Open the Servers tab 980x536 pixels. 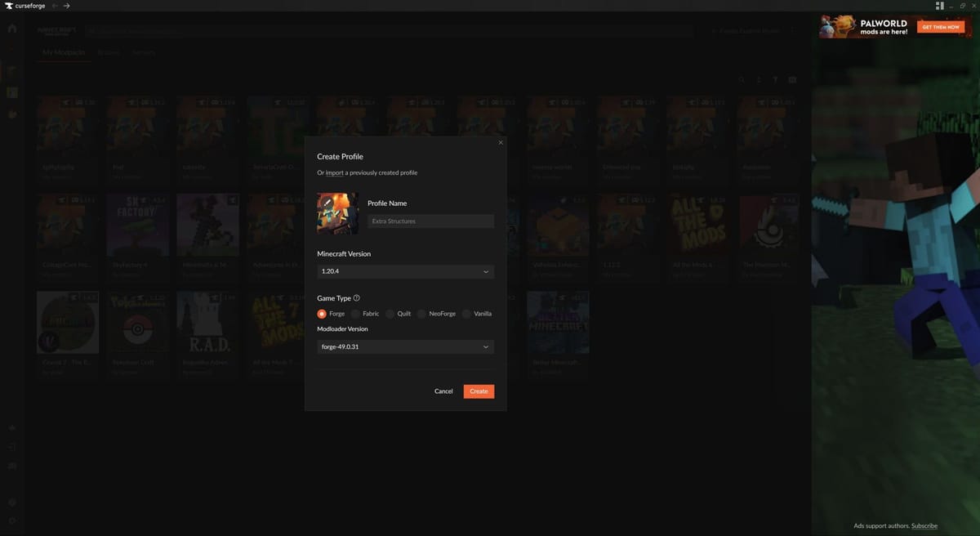(145, 51)
